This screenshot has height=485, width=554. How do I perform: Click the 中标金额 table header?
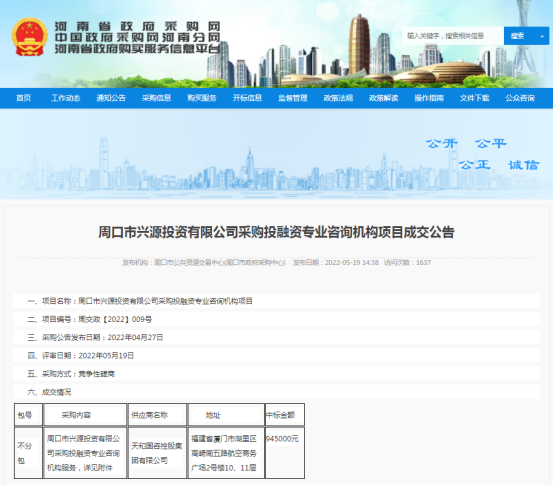pos(285,415)
